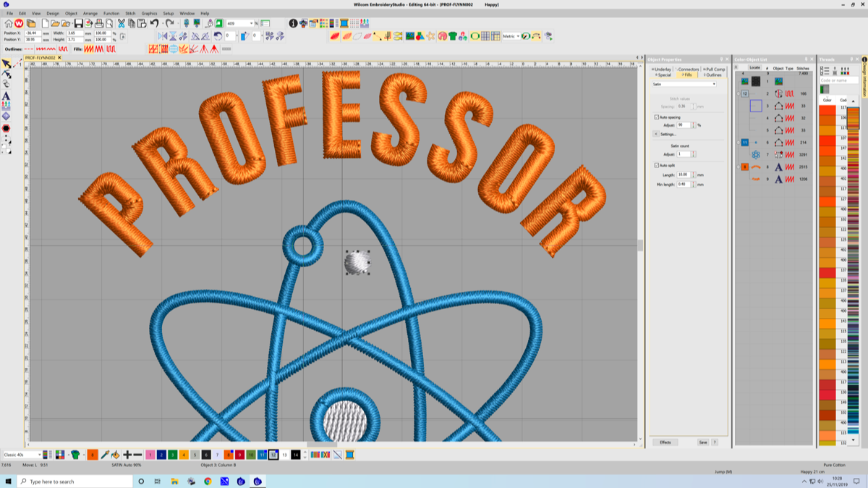The height and width of the screenshot is (488, 868).
Task: Click the Task View taskbar icon
Action: point(158,481)
